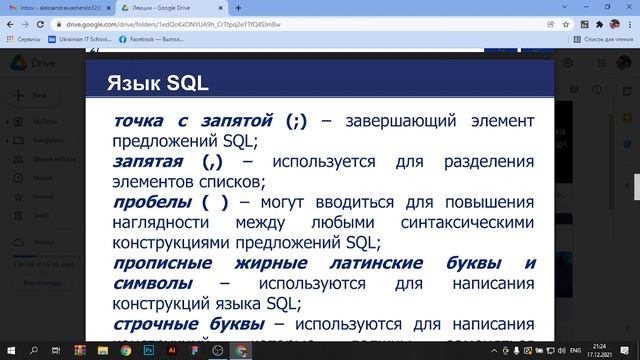The width and height of the screenshot is (640, 360).
Task: Click the Buy storage button
Action: point(42,283)
